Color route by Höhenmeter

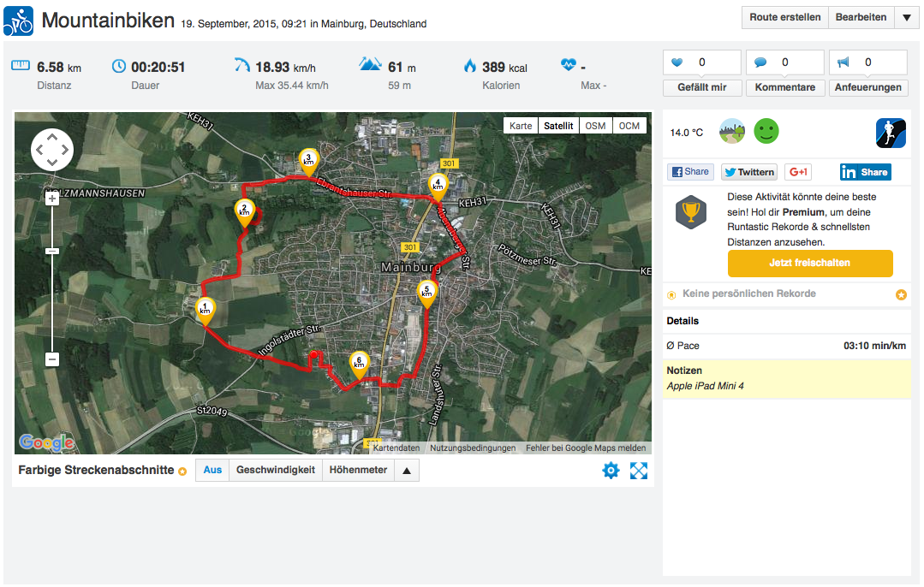(358, 470)
